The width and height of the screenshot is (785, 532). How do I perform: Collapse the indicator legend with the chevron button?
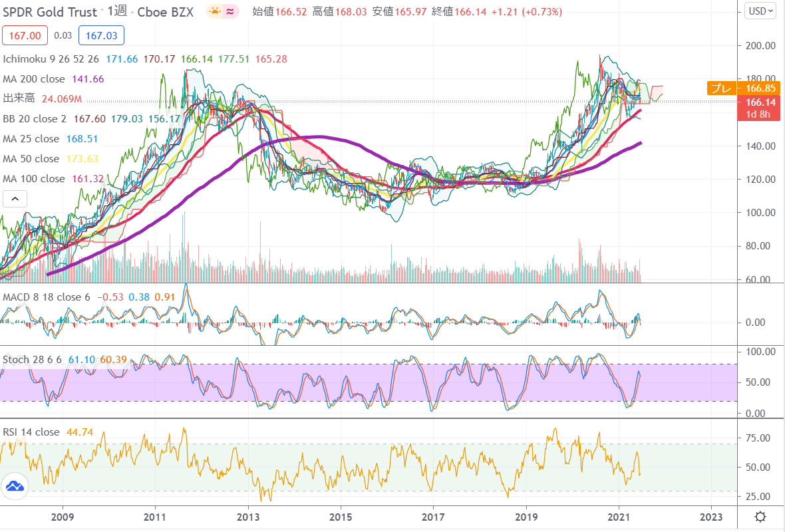click(15, 199)
